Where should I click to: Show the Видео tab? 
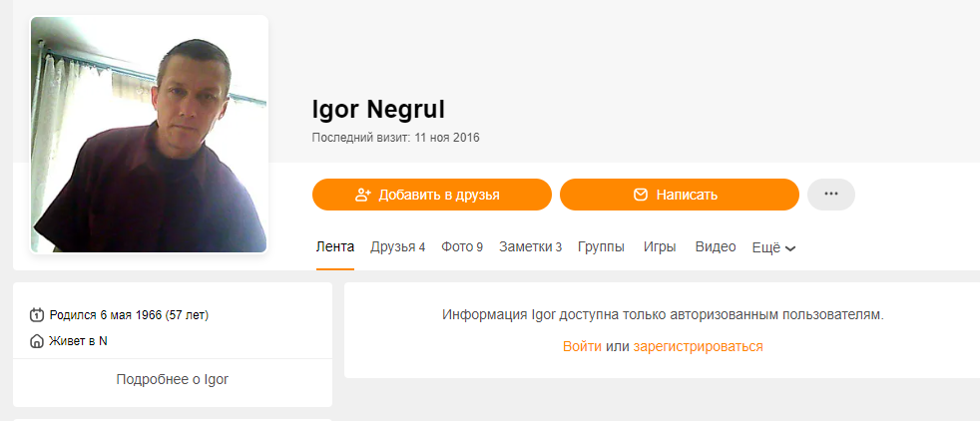click(x=715, y=246)
